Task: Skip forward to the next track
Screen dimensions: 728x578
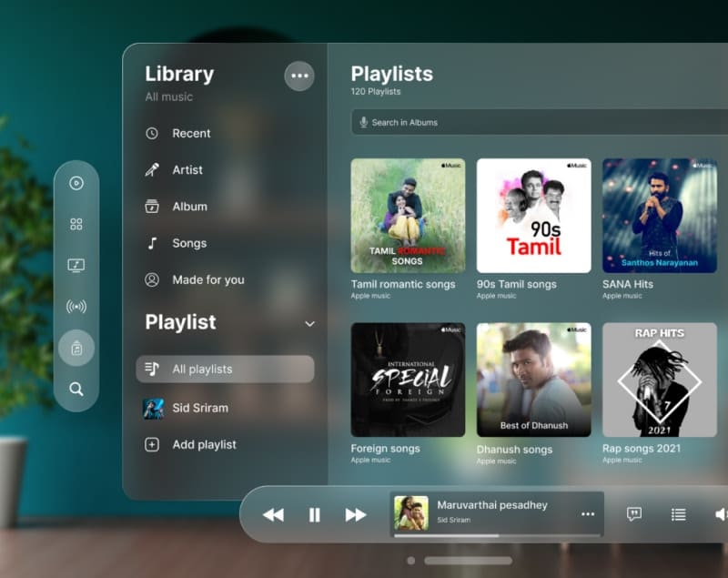Action: (x=356, y=514)
